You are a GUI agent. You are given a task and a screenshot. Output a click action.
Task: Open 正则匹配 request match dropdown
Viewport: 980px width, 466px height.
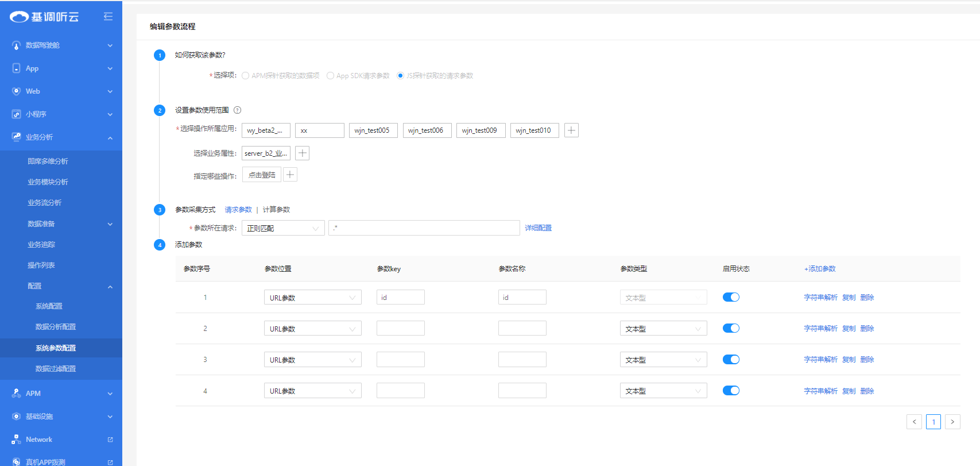[x=283, y=228]
